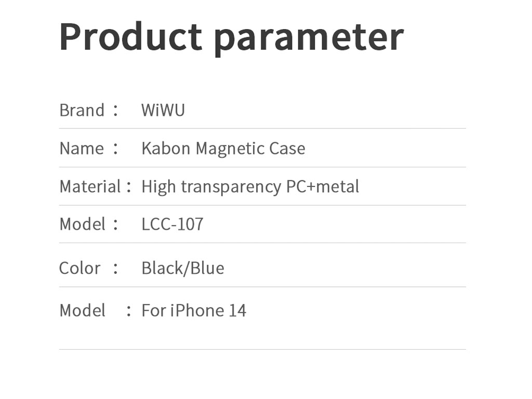Click the Model label beside "For iPhone 14"

82,311
